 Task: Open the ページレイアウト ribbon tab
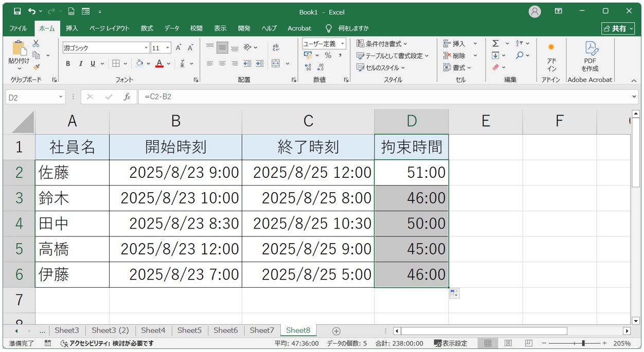(x=110, y=28)
